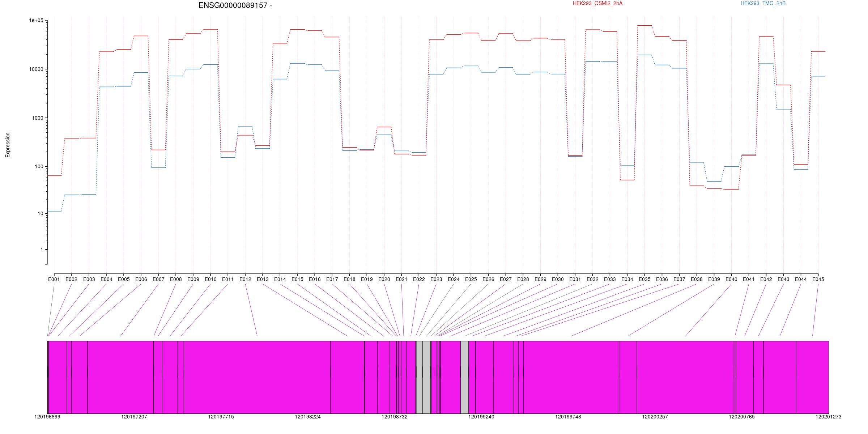Click exon label E031
This screenshot has width=868, height=434.
point(575,279)
